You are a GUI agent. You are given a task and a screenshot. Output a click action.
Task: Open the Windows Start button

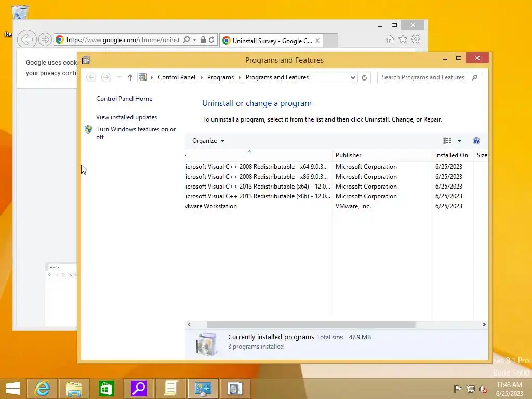tap(13, 389)
